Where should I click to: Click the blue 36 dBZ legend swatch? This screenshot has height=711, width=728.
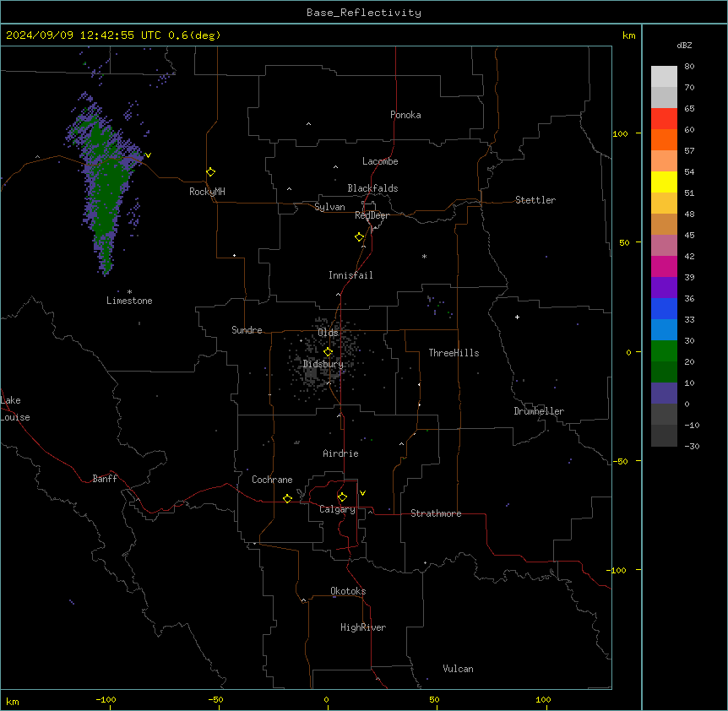664,308
